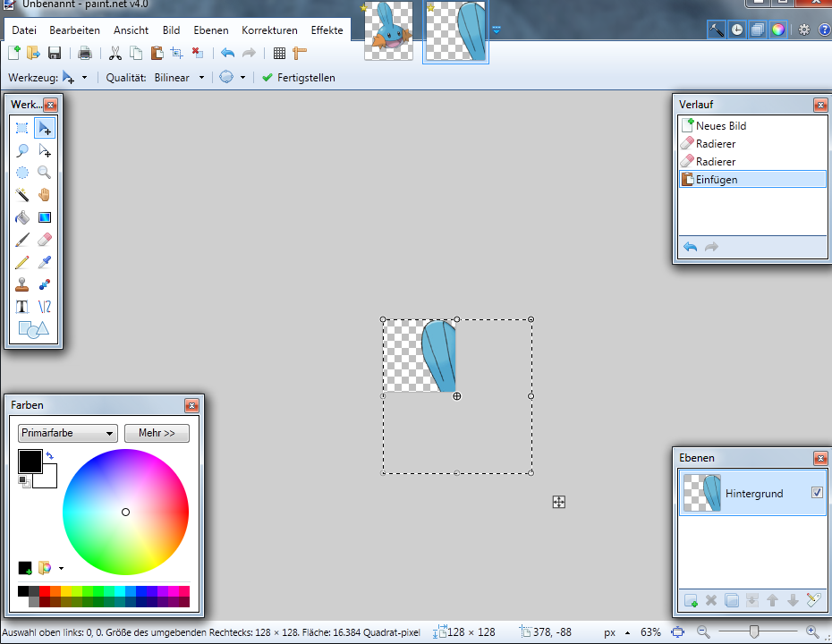The image size is (832, 644).
Task: Expand the sampling mode dropdown arrow
Action: tap(242, 78)
